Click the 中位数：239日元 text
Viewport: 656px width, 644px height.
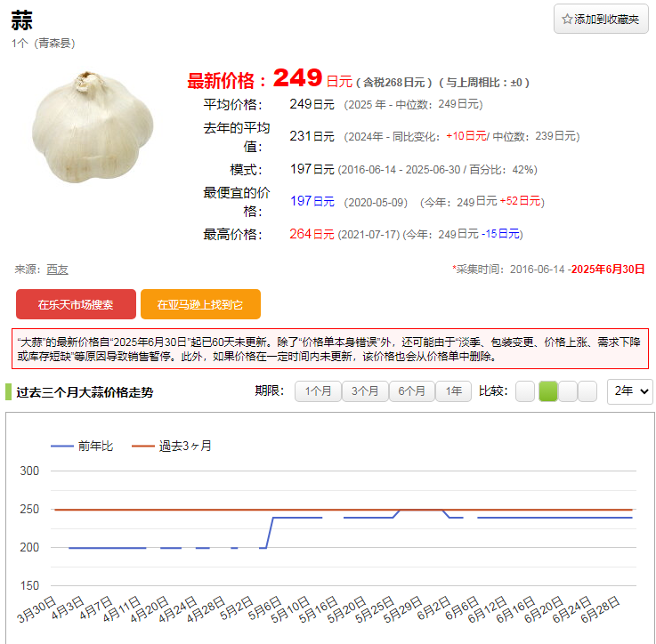tap(536, 136)
